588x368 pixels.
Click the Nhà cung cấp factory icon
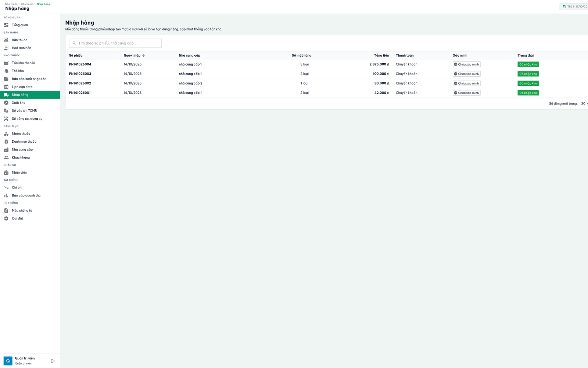[x=6, y=149]
